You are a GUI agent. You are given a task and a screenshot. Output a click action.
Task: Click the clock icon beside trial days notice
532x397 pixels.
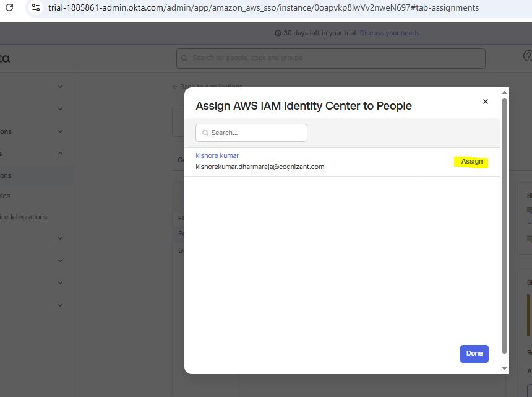(x=278, y=33)
